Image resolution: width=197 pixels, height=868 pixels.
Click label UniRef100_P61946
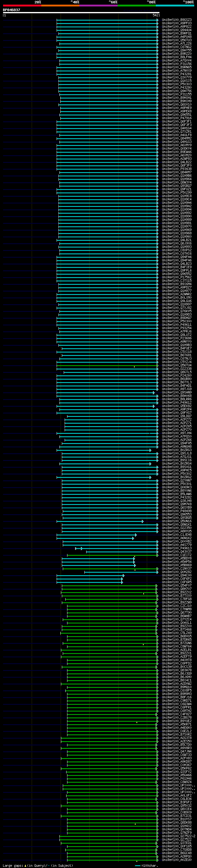pos(177,778)
